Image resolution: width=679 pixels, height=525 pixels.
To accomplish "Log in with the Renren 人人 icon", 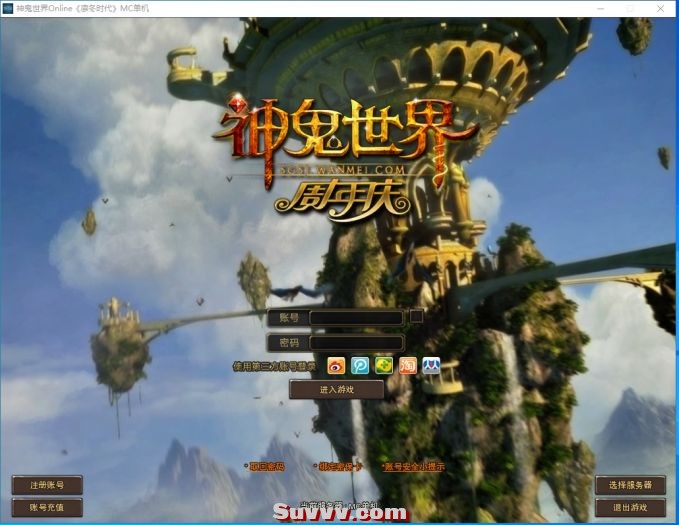I will click(431, 366).
